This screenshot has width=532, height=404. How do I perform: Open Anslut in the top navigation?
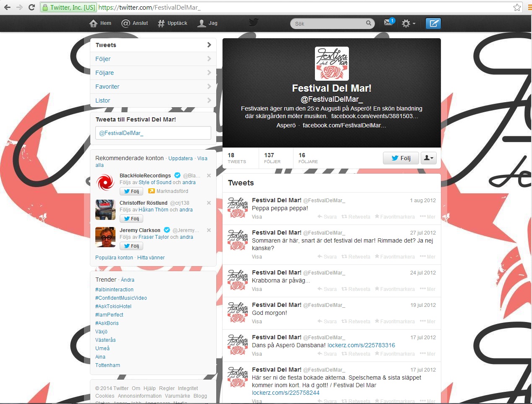point(135,23)
